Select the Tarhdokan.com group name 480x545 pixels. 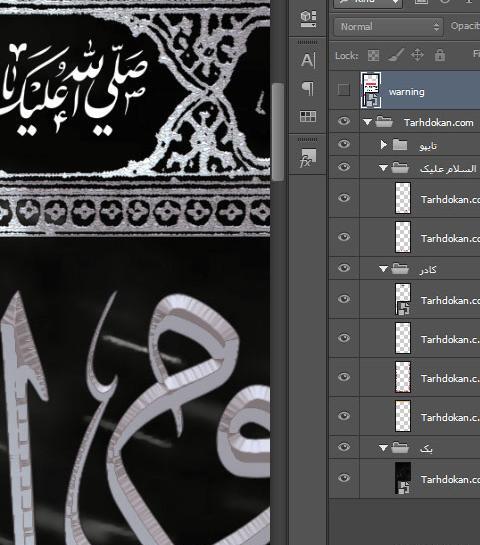(x=438, y=123)
